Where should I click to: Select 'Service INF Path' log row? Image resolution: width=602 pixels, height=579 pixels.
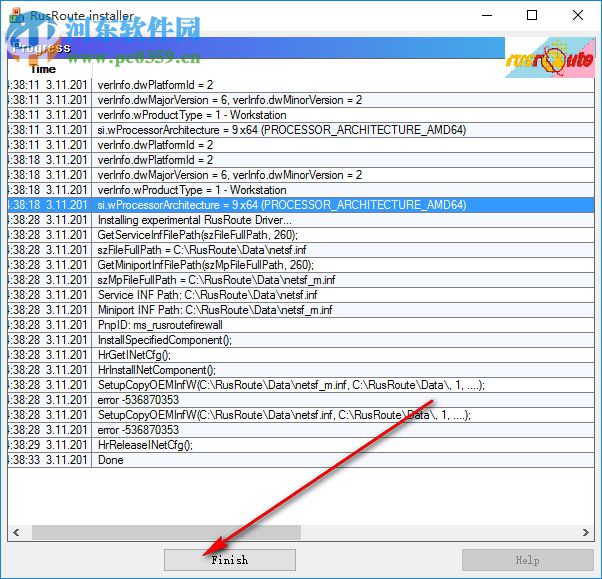(301, 295)
